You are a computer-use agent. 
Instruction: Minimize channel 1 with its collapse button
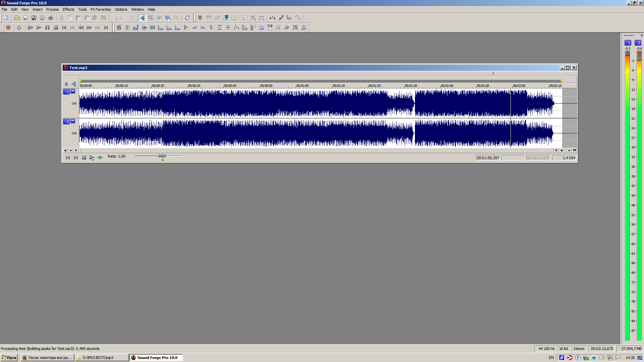(73, 91)
